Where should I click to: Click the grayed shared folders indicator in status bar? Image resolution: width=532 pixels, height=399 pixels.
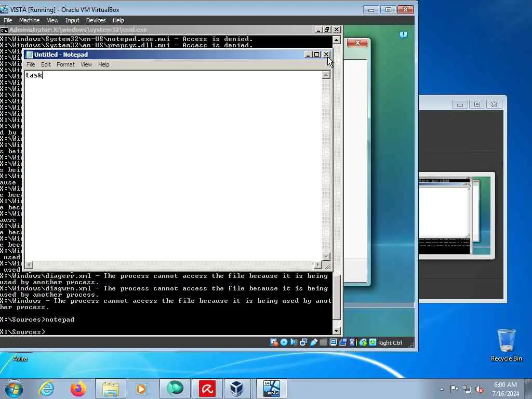[323, 342]
